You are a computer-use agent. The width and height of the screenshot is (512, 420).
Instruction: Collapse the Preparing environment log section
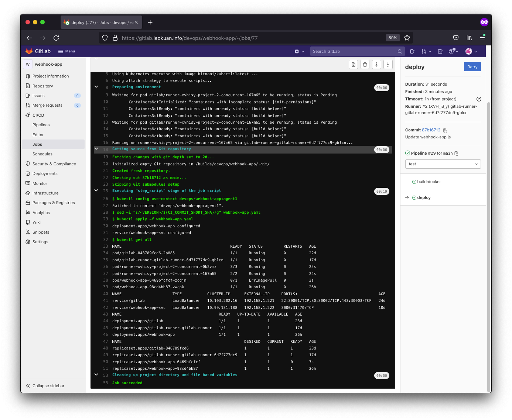tap(96, 87)
